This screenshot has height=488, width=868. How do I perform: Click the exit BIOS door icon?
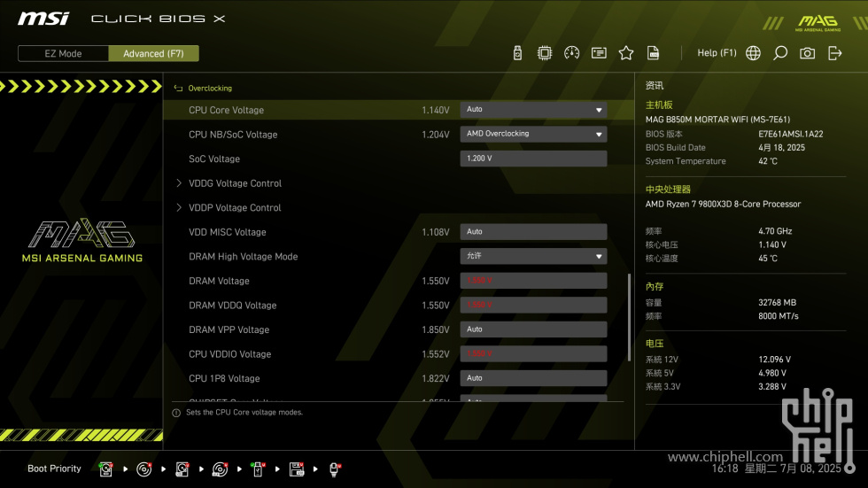point(834,53)
